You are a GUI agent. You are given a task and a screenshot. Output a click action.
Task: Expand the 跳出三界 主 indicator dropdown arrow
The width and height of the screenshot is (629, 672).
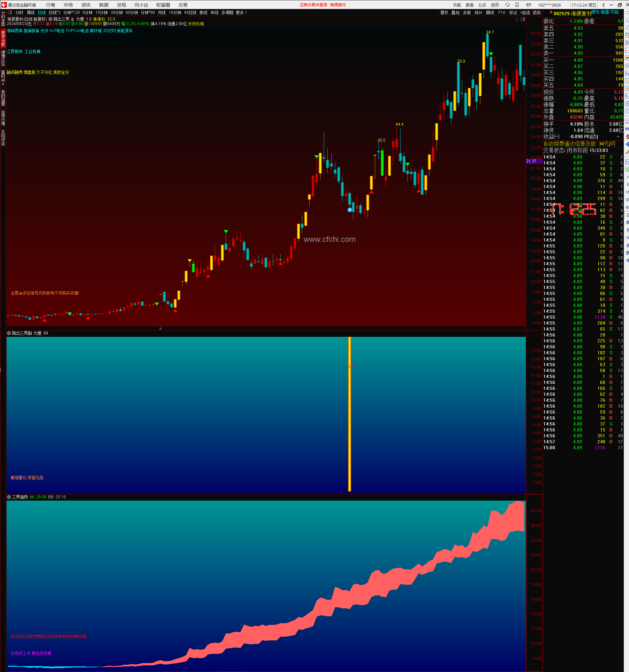point(50,19)
